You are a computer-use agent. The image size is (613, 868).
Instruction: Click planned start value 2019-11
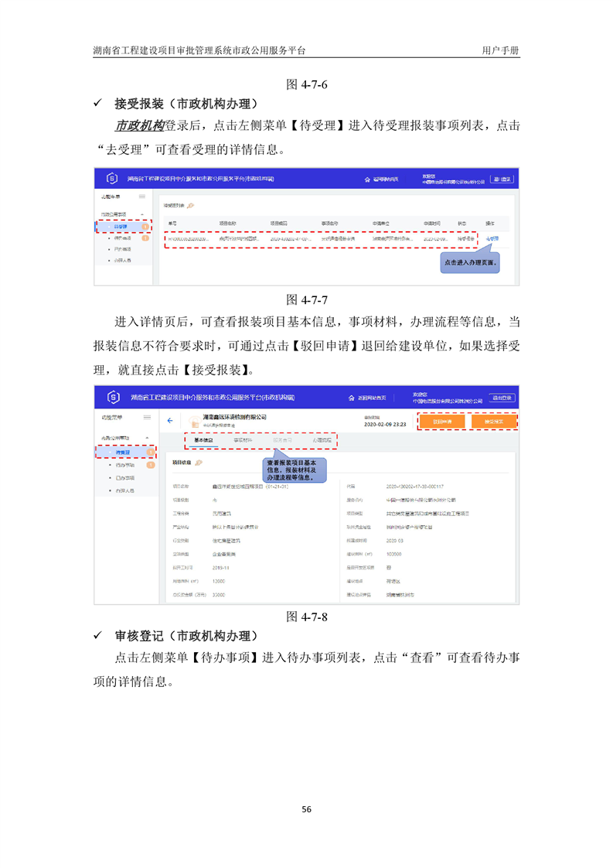pyautogui.click(x=221, y=568)
